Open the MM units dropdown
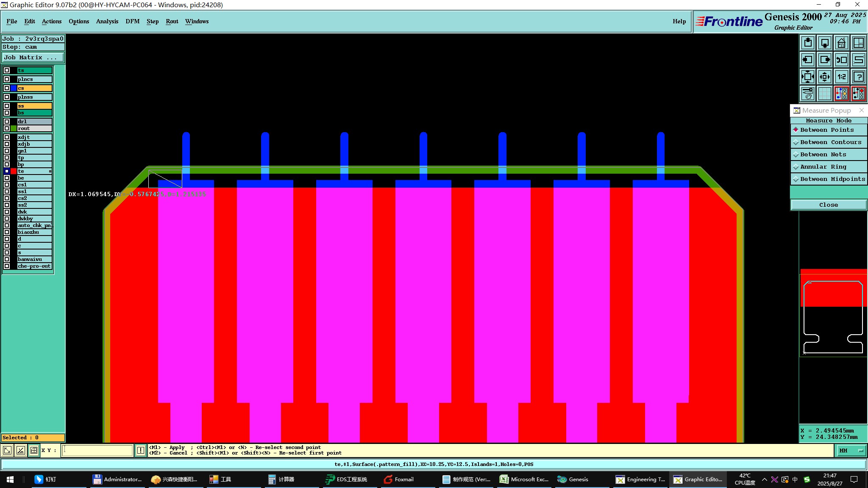The width and height of the screenshot is (868, 488). pyautogui.click(x=851, y=450)
